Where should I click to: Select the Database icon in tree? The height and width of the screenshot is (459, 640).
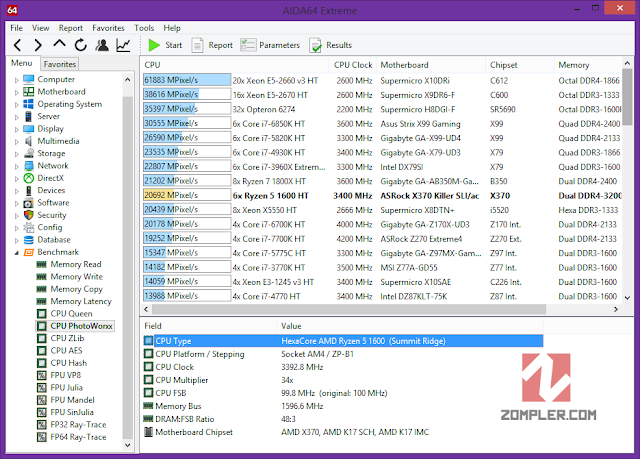point(29,239)
